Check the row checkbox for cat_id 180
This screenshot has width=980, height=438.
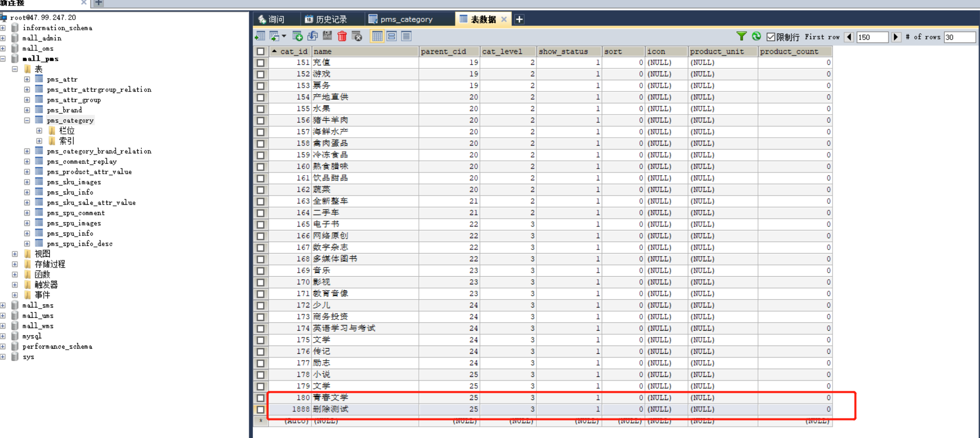pos(261,398)
